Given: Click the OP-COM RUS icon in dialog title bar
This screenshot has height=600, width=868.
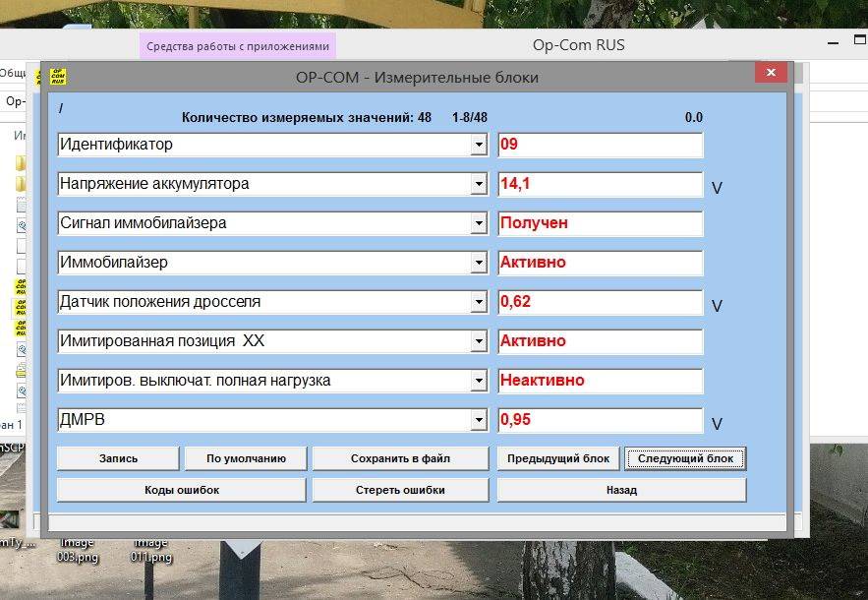Looking at the screenshot, I should (58, 77).
